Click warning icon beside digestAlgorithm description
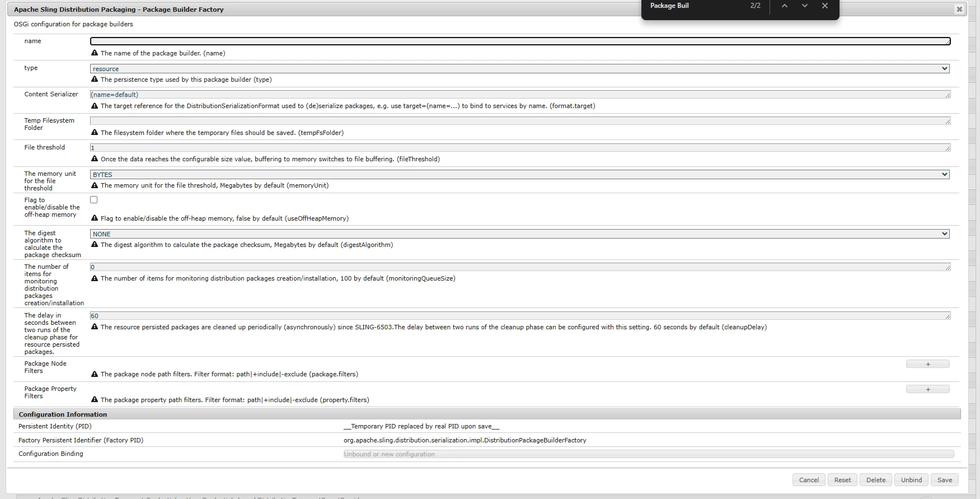 point(95,245)
